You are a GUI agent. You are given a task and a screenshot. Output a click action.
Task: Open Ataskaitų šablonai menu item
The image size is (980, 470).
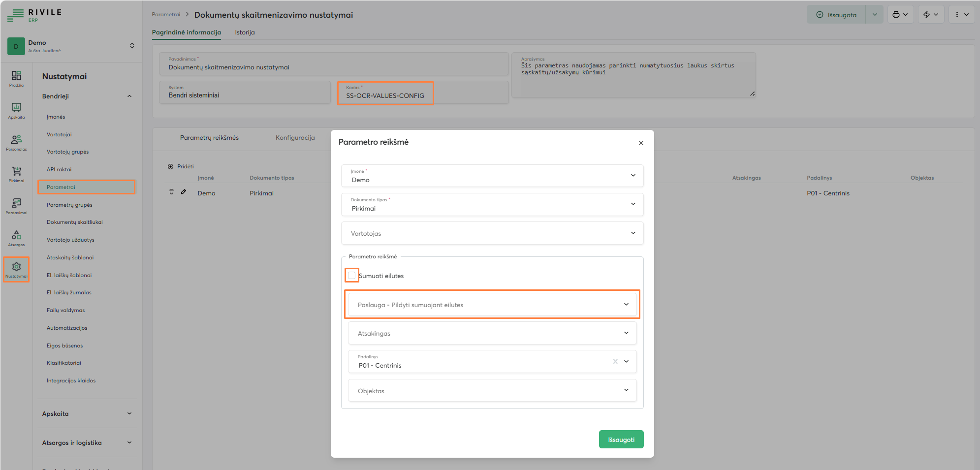[70, 257]
